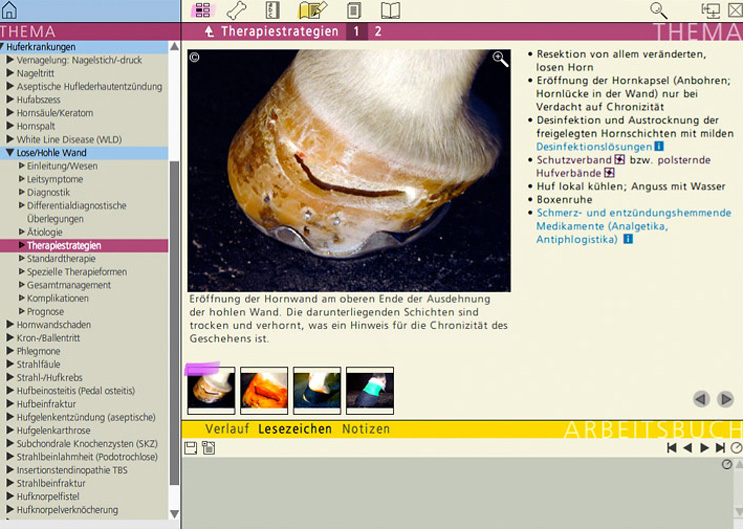Open the search magnifier icon

tap(659, 10)
